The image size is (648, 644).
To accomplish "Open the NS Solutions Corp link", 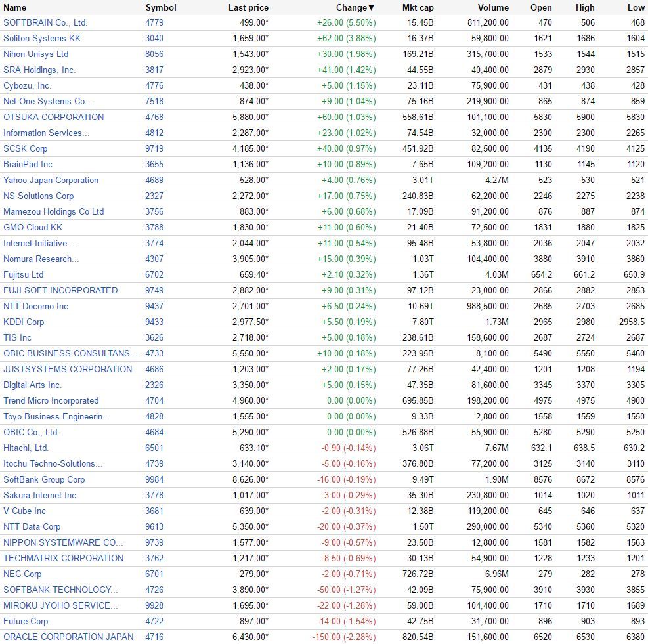I will [39, 196].
